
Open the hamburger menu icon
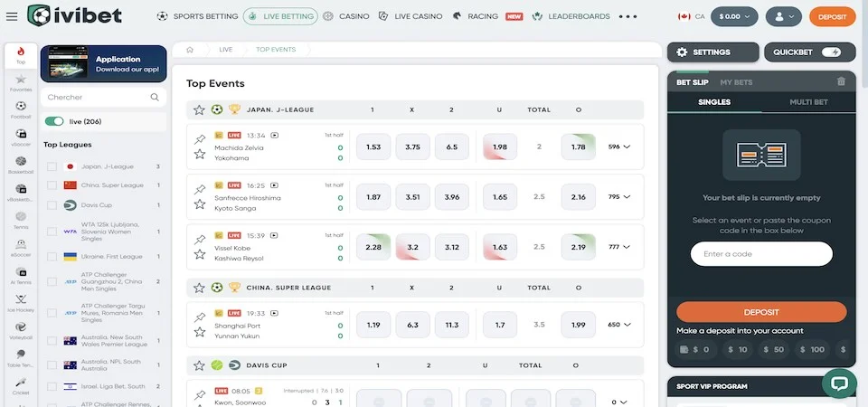click(x=12, y=16)
